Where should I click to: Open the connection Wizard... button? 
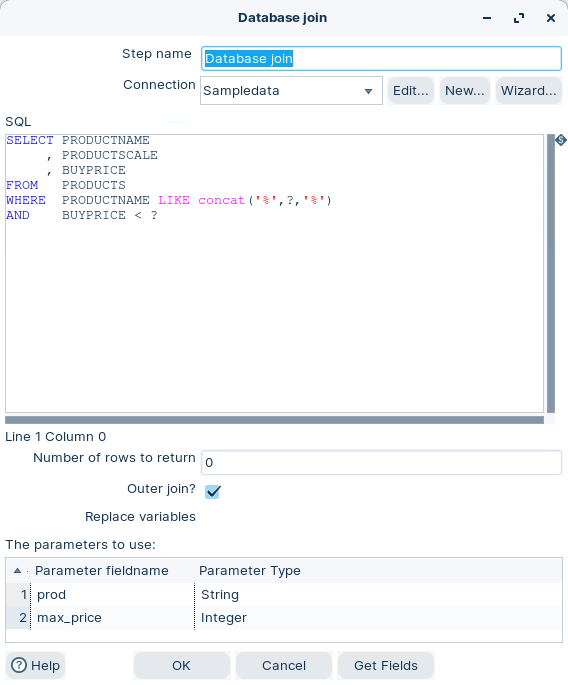click(x=529, y=90)
